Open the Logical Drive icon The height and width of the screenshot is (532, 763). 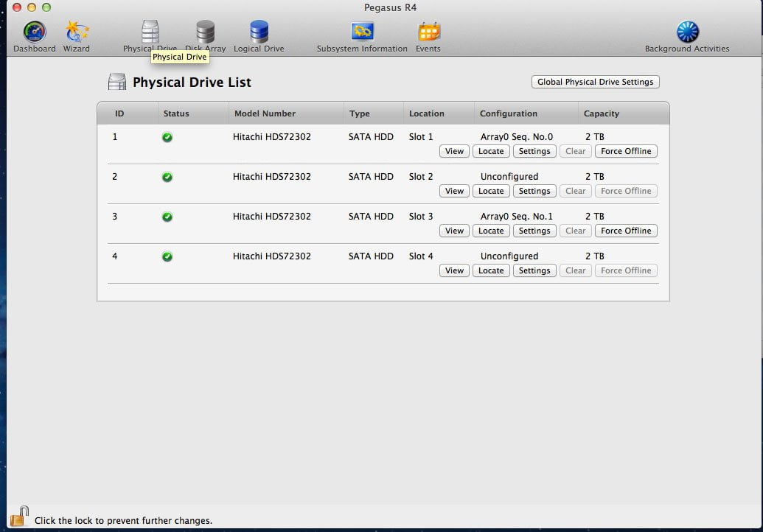(x=259, y=32)
